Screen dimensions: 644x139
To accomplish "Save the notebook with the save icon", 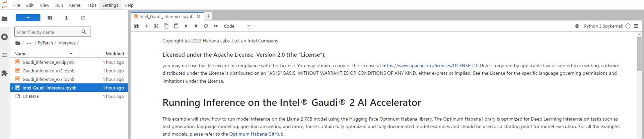I will pos(136,26).
